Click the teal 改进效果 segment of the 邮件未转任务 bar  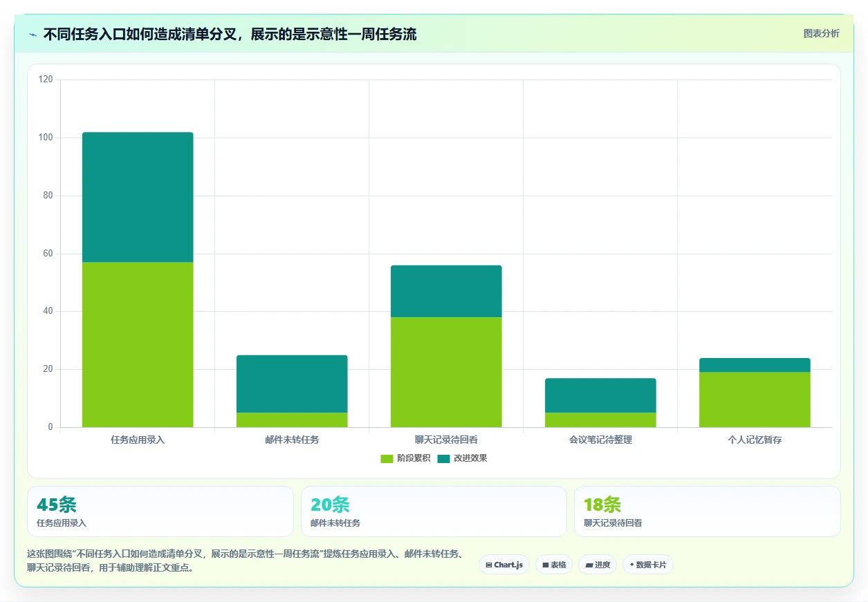click(x=292, y=384)
